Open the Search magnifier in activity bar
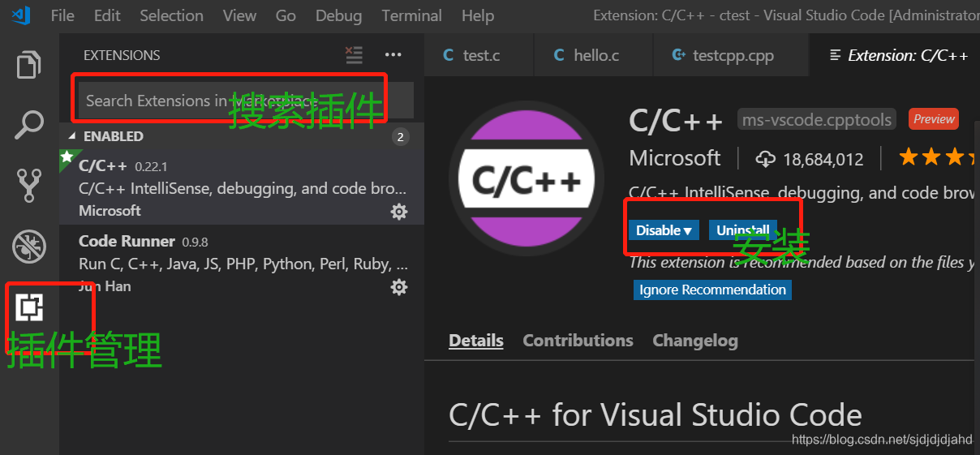 (29, 125)
